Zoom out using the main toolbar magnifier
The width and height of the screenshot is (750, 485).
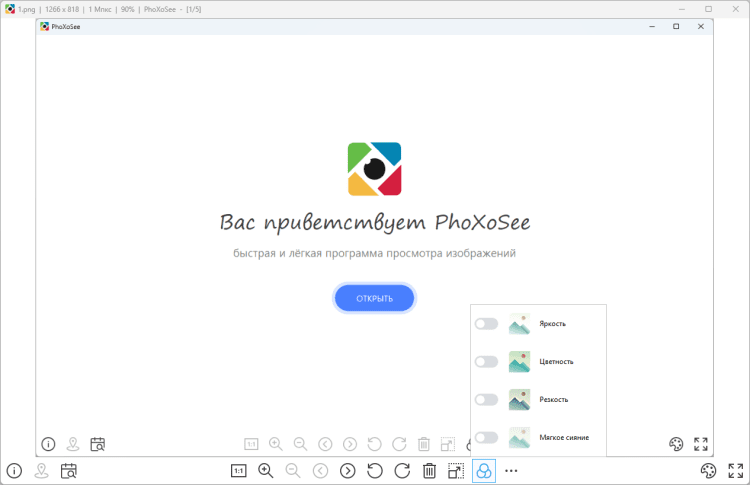point(293,471)
